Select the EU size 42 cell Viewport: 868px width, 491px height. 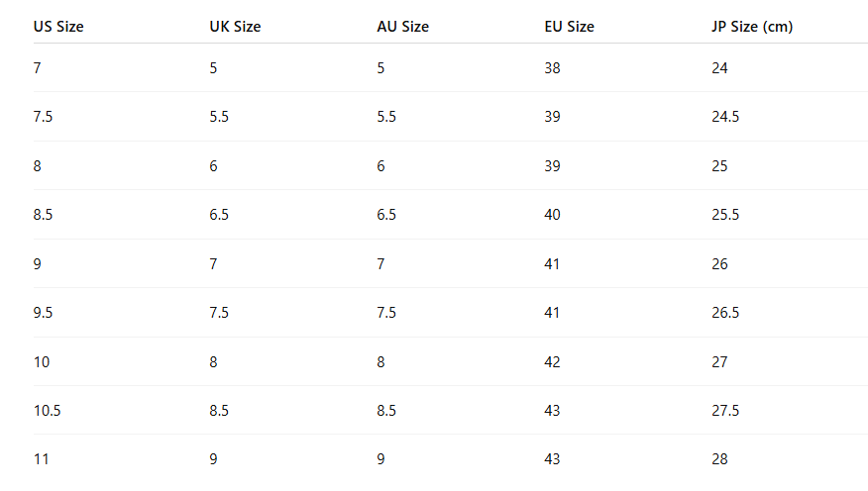[552, 362]
